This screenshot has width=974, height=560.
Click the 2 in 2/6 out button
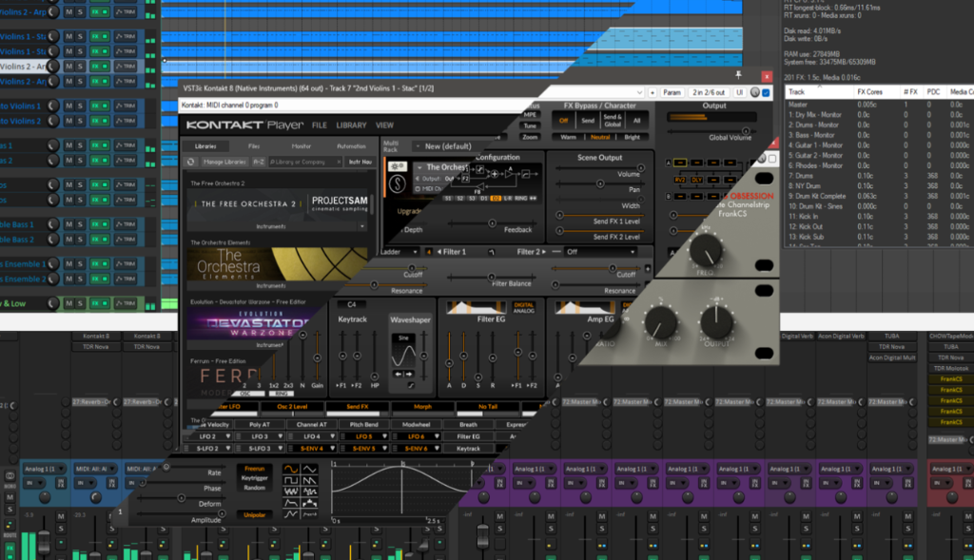coord(709,92)
